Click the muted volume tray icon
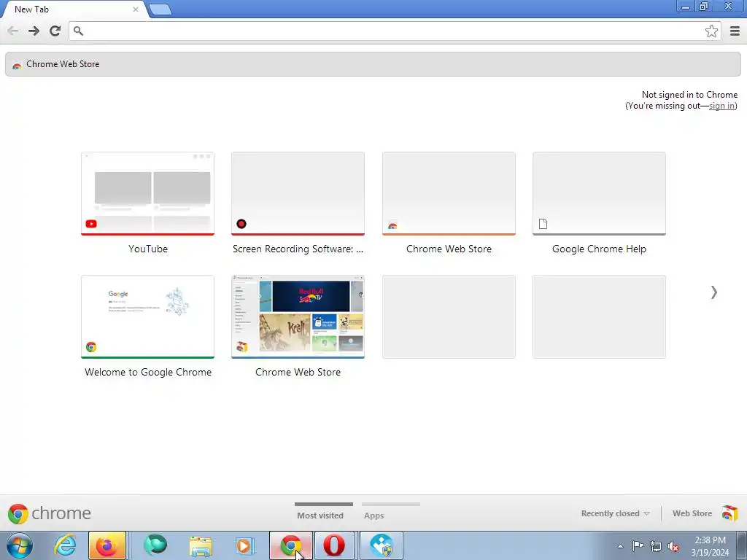Image resolution: width=747 pixels, height=560 pixels. (673, 546)
